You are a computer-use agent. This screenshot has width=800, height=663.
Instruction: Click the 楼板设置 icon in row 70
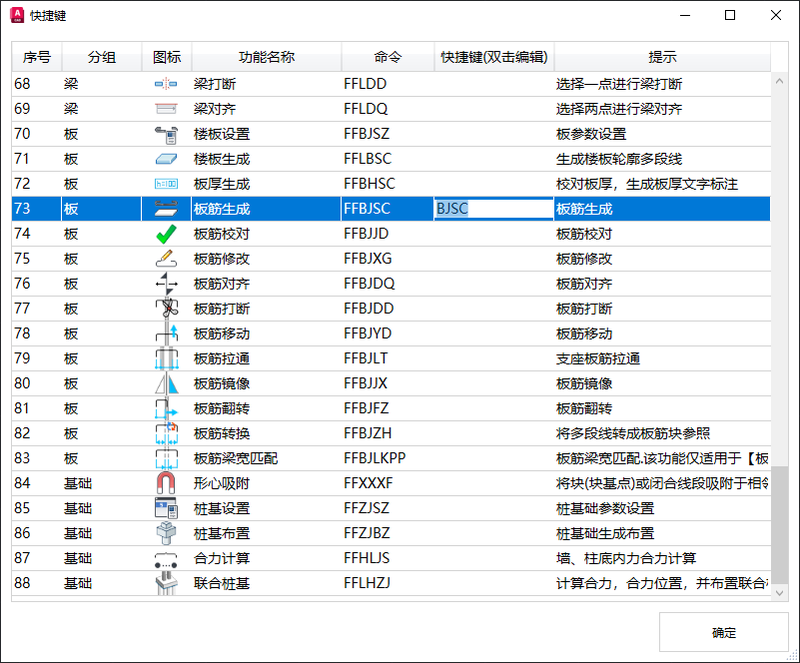[x=166, y=134]
